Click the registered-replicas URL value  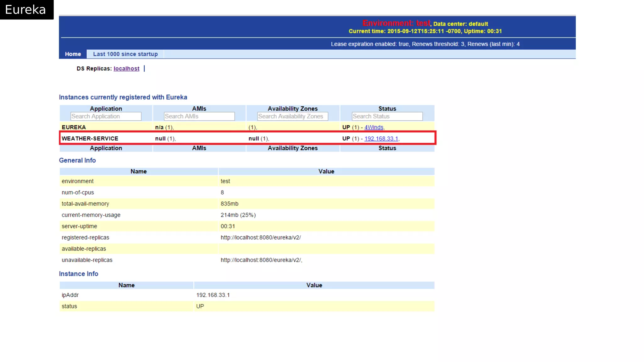point(260,238)
